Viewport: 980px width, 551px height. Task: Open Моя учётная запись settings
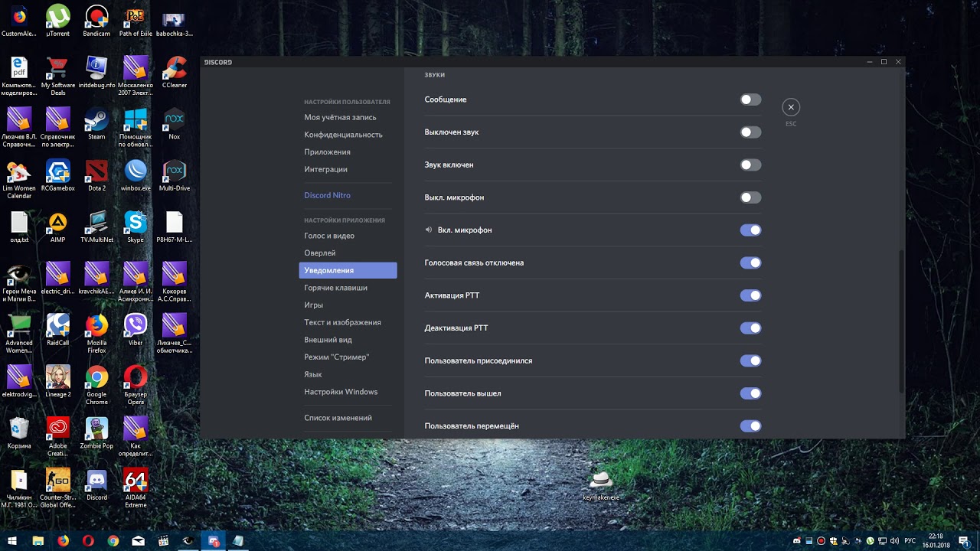[348, 117]
